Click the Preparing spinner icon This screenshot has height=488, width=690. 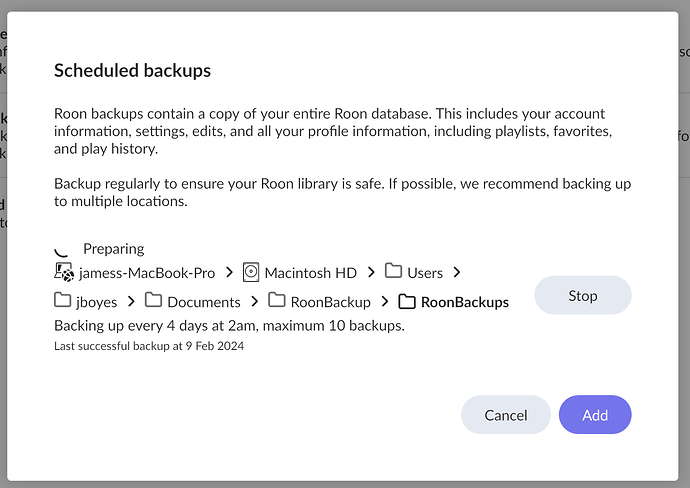click(61, 251)
